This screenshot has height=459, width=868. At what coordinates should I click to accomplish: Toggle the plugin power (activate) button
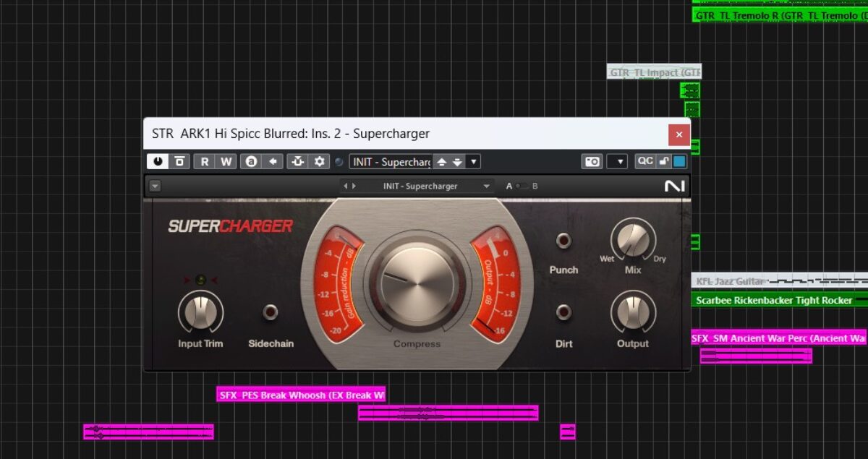[x=157, y=161]
